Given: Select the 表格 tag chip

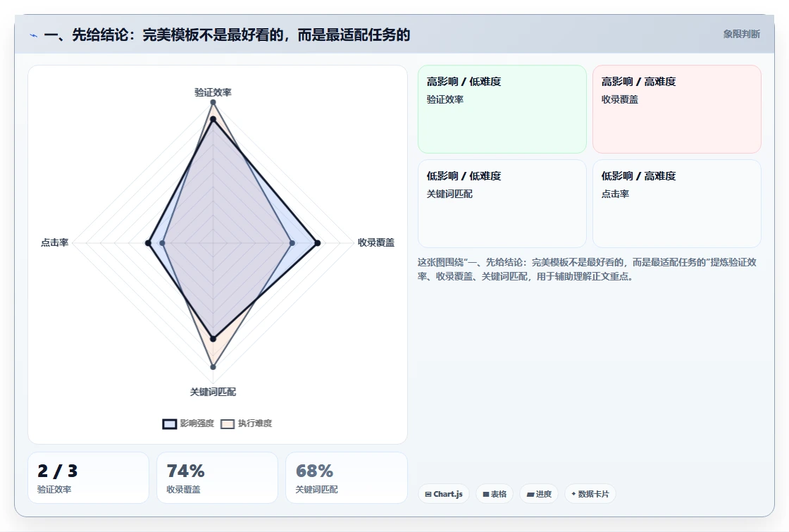Looking at the screenshot, I should pos(494,494).
